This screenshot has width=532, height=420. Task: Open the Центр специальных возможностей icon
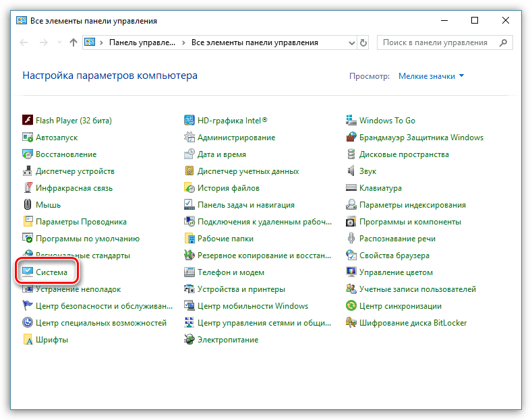click(28, 322)
